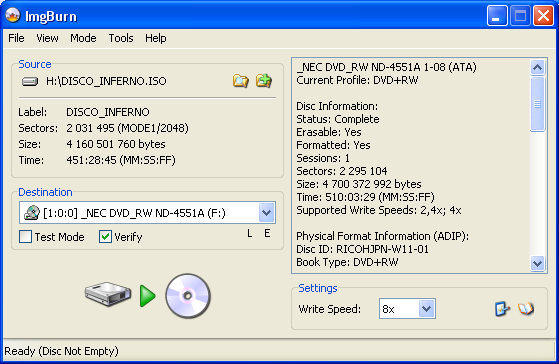This screenshot has height=364, width=559.
Task: Open the View menu
Action: point(47,38)
